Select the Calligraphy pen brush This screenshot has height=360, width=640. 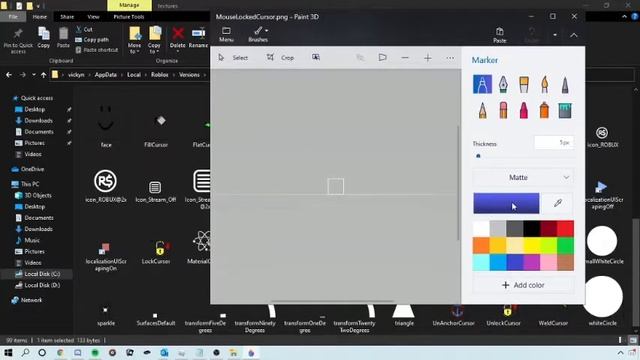click(503, 84)
